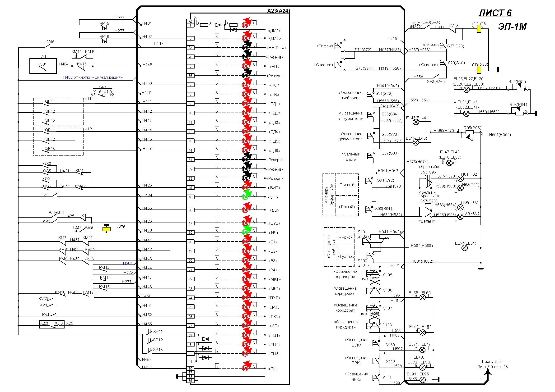Click the wire label H750
The image size is (555, 392).
pyautogui.click(x=147, y=83)
